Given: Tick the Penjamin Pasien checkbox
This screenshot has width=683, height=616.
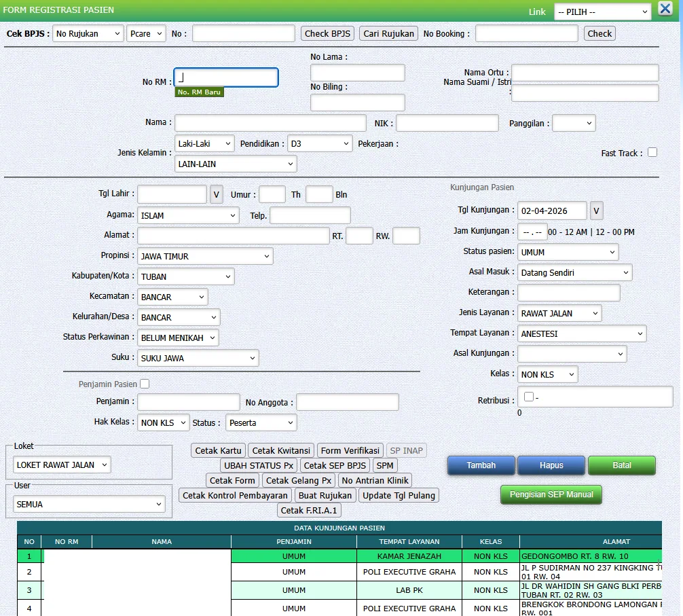Looking at the screenshot, I should click(145, 384).
